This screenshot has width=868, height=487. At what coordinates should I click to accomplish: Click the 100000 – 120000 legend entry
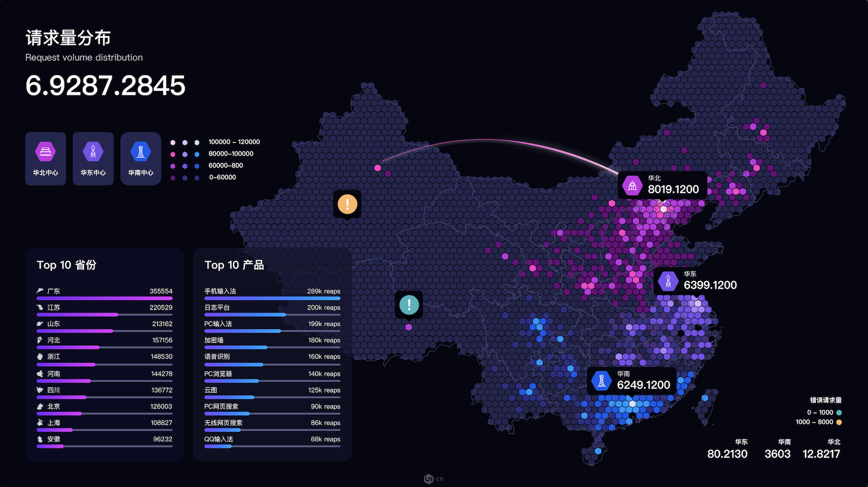click(234, 142)
